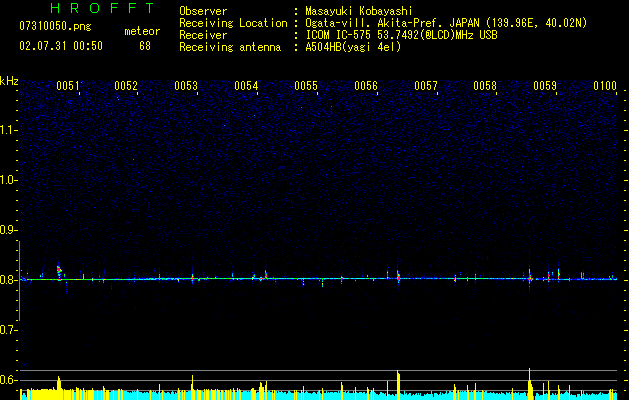Click the bright meteor echo just before 0051
The height and width of the screenshot is (400, 629).
[x=59, y=271]
